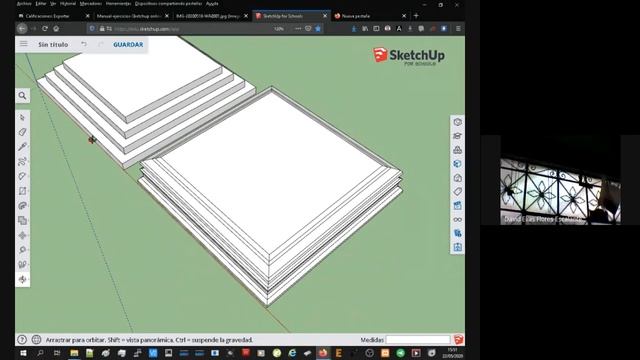Select the Tape Measure tool
The height and width of the screenshot is (360, 640).
click(x=22, y=250)
